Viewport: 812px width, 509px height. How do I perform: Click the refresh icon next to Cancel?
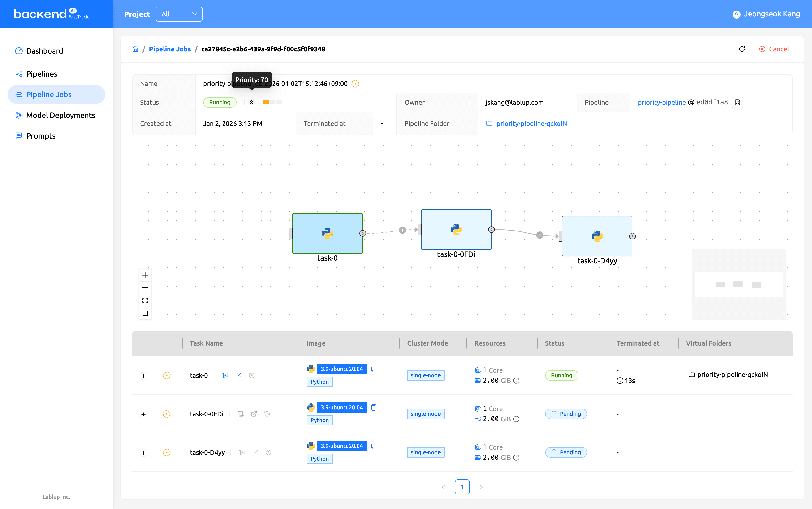(742, 49)
